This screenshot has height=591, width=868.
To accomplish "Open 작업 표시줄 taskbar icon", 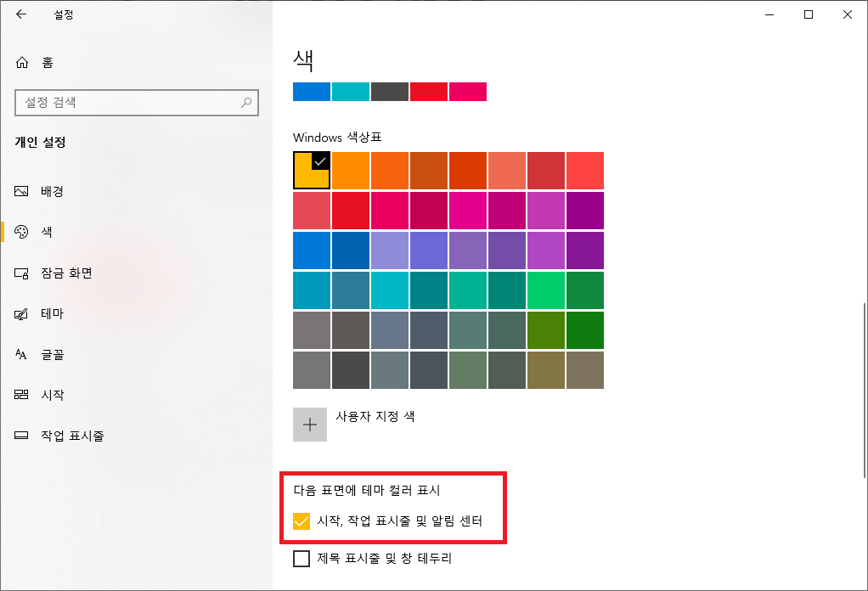I will tap(21, 436).
